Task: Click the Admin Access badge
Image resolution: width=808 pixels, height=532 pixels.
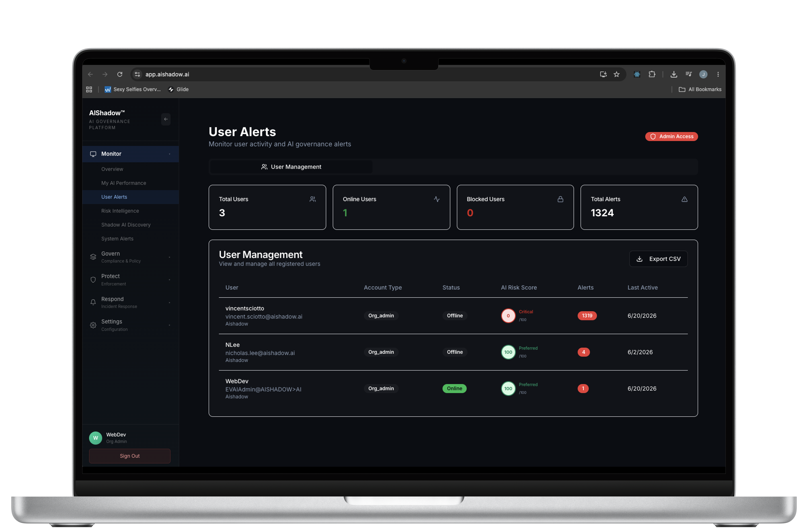Action: 671,136
